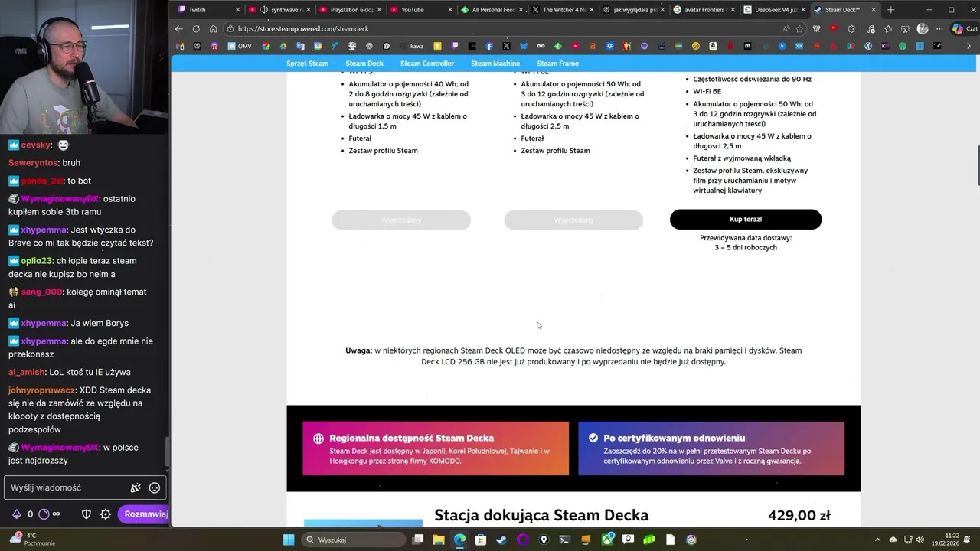This screenshot has width=980, height=551.
Task: Open the Steam Frame menu item
Action: point(557,64)
